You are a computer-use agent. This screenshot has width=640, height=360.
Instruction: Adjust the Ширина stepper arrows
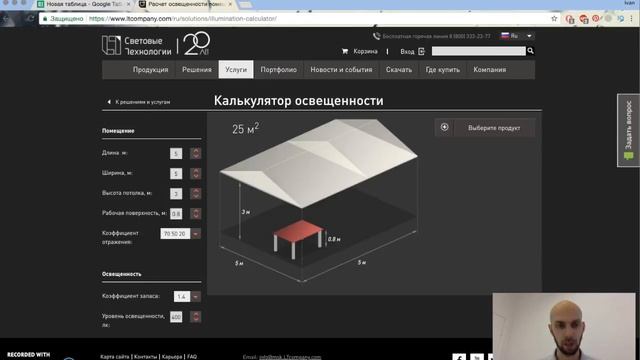[x=196, y=173]
